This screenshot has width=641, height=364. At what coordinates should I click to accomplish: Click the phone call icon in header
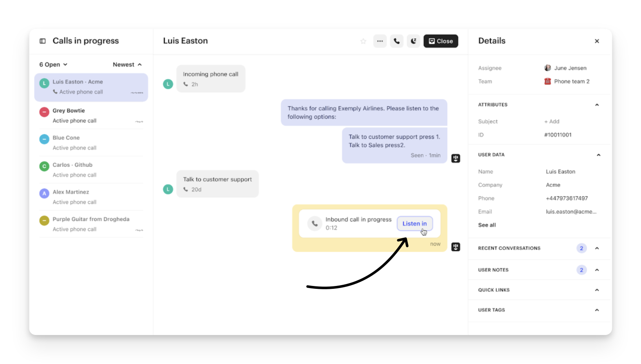pos(397,41)
